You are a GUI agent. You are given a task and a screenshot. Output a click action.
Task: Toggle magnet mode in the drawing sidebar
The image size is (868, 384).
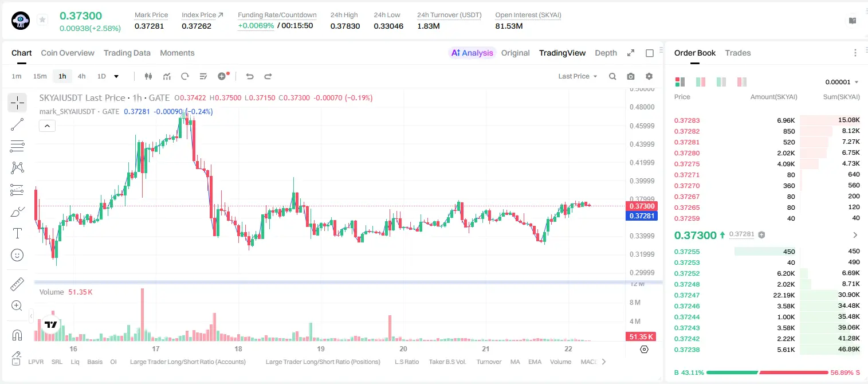click(17, 335)
